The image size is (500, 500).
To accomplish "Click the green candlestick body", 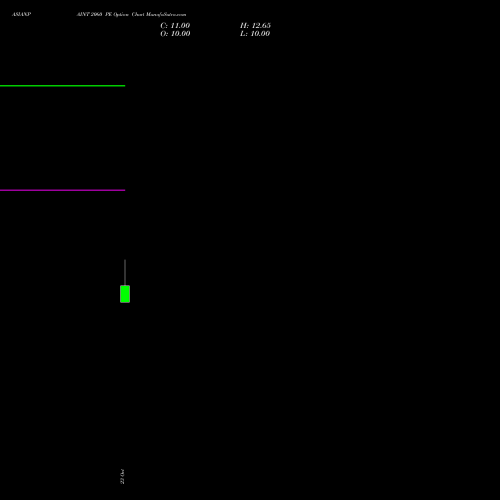I will [125, 294].
